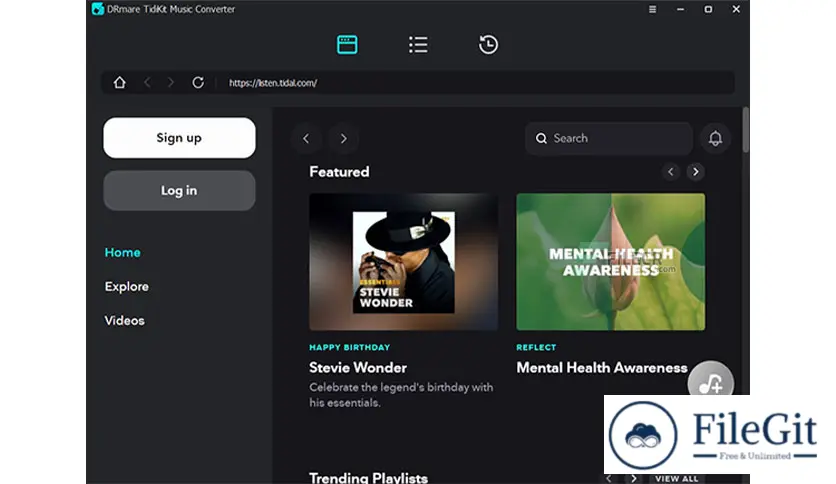836x484 pixels.
Task: Click the Tidal page forward chevron button
Action: coord(343,139)
